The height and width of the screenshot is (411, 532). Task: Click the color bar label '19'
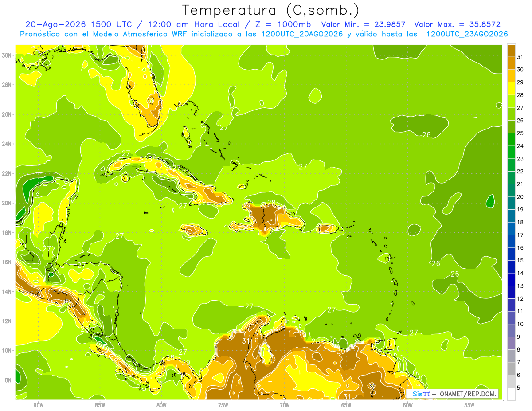click(x=520, y=209)
